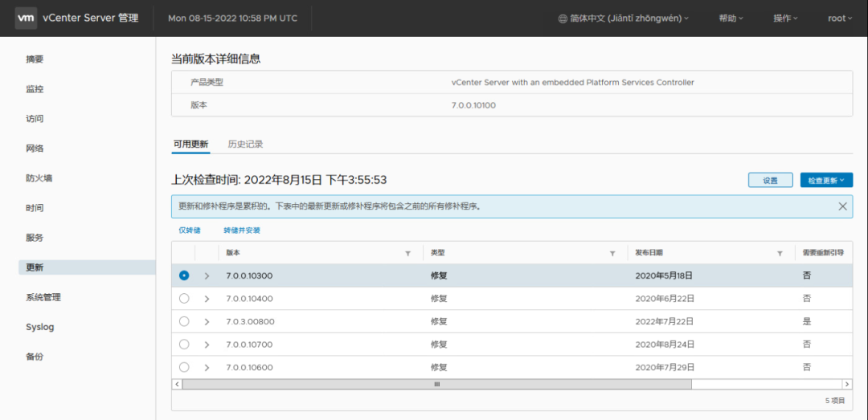Click the table scrollbar right arrow
868x420 pixels.
tap(847, 384)
